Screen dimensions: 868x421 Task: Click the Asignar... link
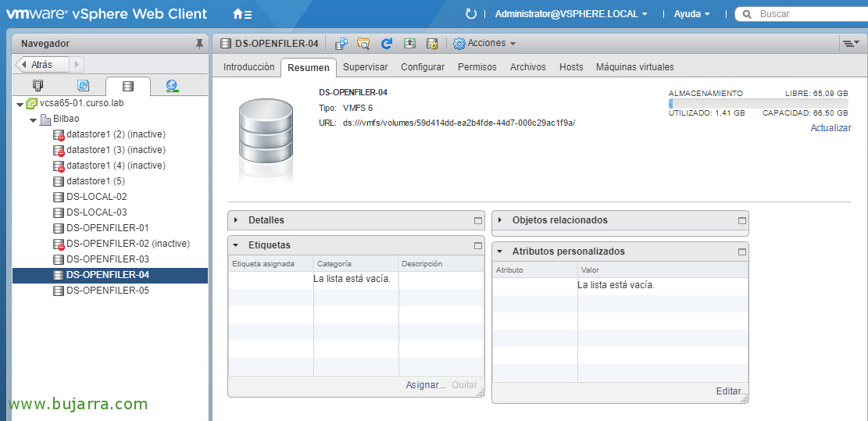point(426,386)
